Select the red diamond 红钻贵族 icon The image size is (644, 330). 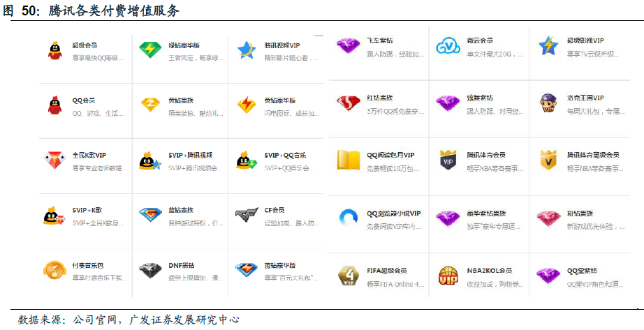click(348, 103)
